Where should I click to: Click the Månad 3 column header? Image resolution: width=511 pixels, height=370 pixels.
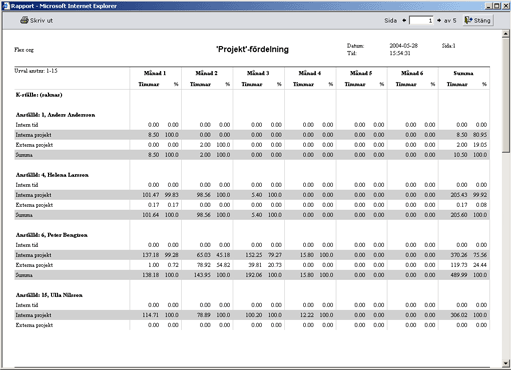pyautogui.click(x=258, y=73)
